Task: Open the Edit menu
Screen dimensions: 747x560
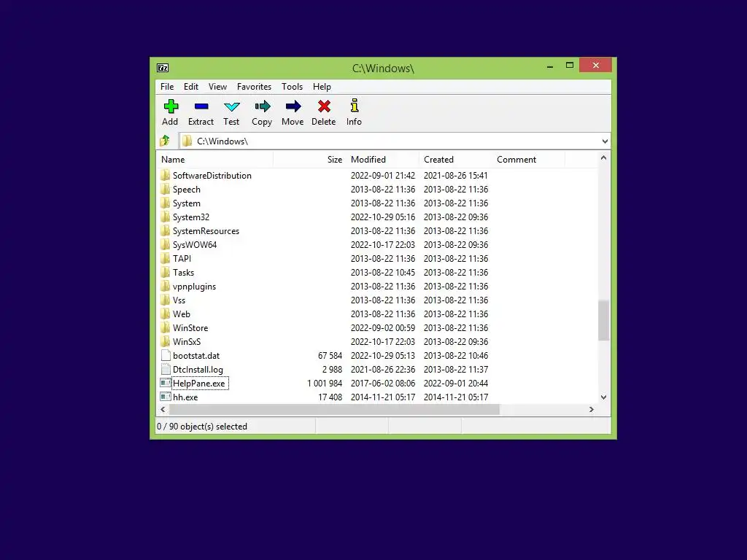Action: tap(191, 87)
